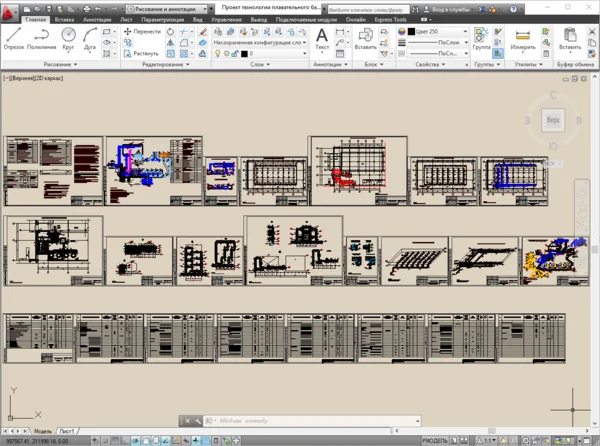
Task: Click the keyword search input field
Action: pyautogui.click(x=368, y=9)
